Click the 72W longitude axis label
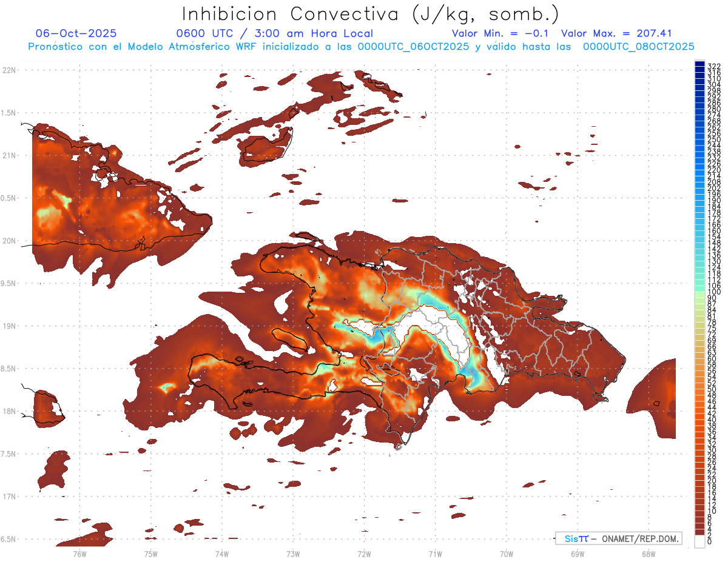The height and width of the screenshot is (562, 728). [x=364, y=553]
